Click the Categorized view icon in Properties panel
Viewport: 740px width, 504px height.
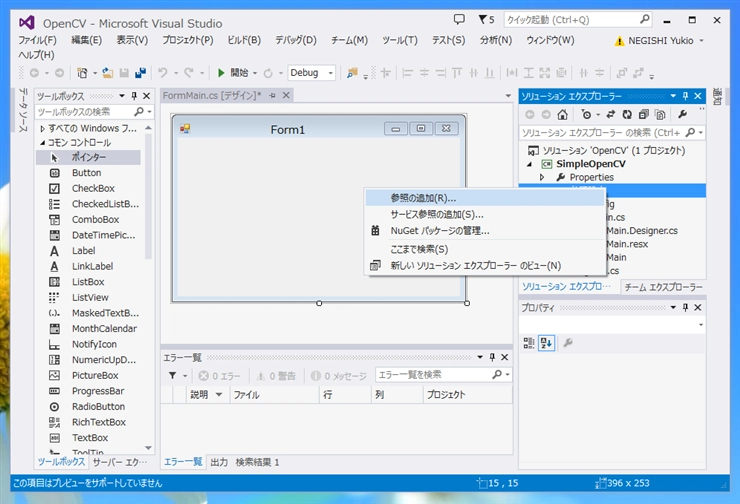click(x=529, y=343)
